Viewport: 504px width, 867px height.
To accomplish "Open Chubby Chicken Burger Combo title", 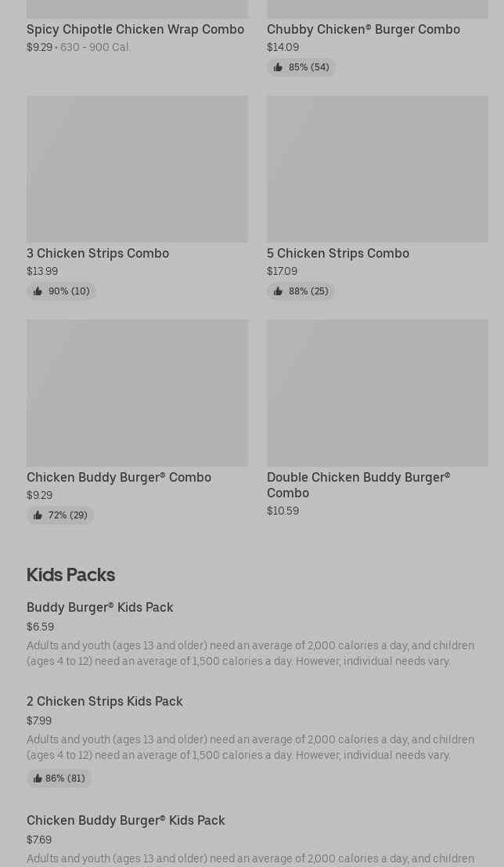I will tap(363, 30).
